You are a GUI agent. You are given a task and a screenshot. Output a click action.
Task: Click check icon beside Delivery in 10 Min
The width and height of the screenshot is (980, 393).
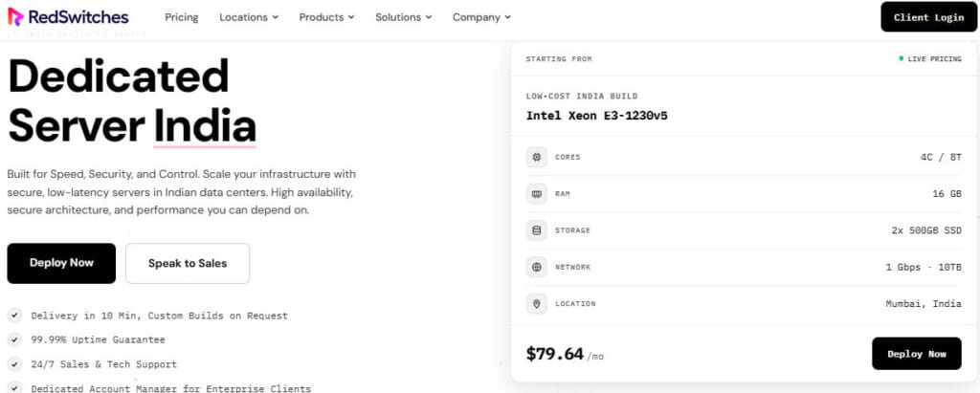click(14, 316)
